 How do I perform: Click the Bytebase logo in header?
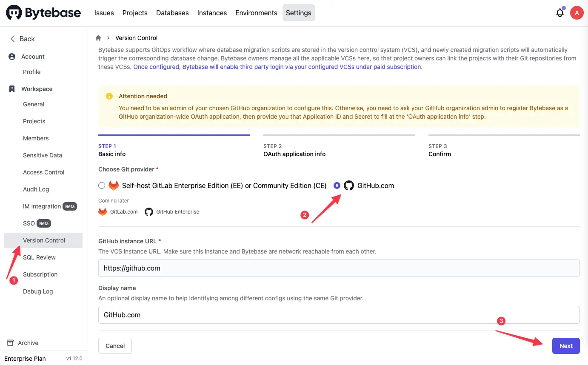(43, 13)
